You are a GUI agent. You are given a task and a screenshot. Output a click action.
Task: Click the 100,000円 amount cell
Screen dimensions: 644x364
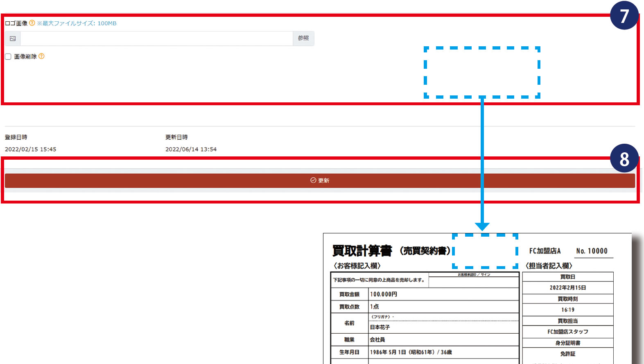(x=384, y=294)
